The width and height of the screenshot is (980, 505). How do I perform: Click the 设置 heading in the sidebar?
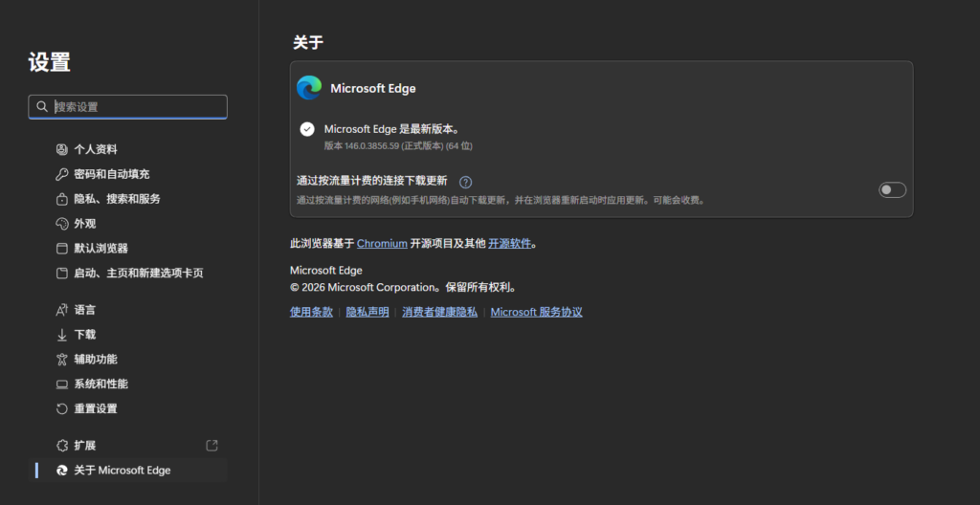tap(50, 62)
